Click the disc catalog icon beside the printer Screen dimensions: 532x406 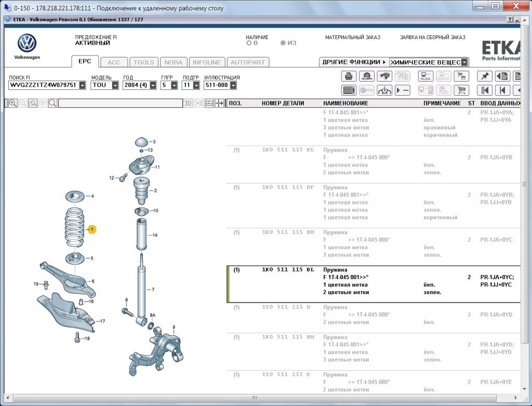(x=366, y=76)
